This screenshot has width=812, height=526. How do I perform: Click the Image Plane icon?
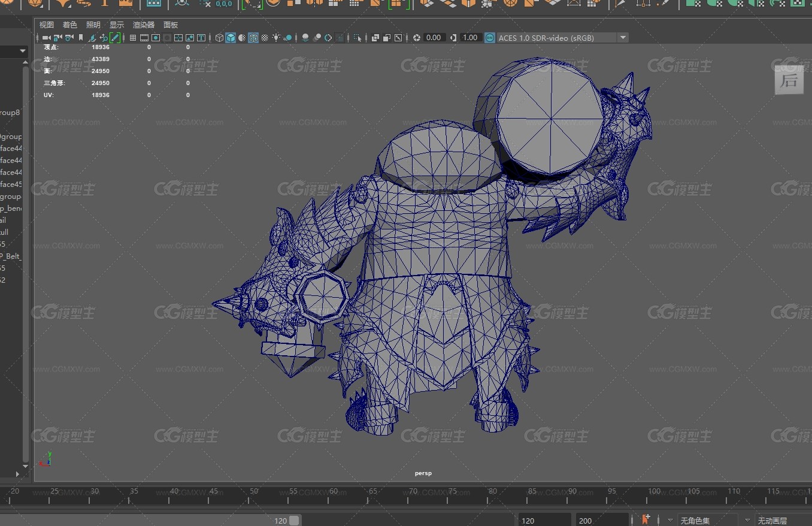coord(92,38)
